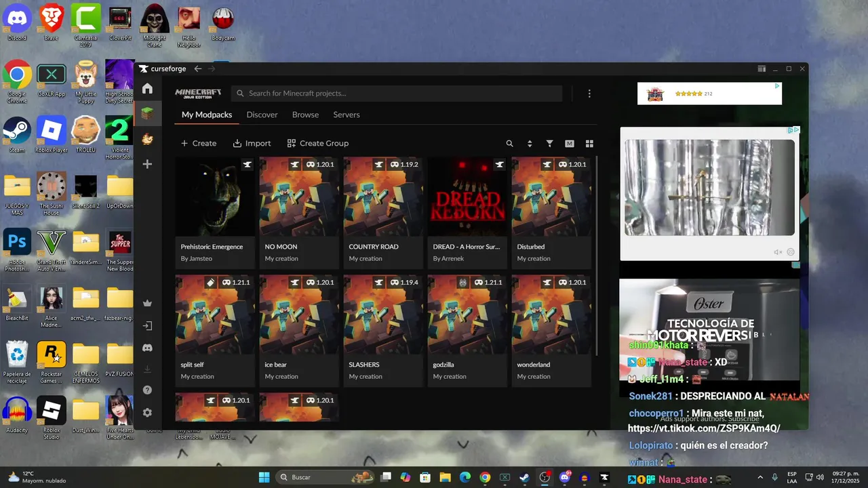
Task: Click the AdChoices icon on top banner ad
Action: coord(778,86)
